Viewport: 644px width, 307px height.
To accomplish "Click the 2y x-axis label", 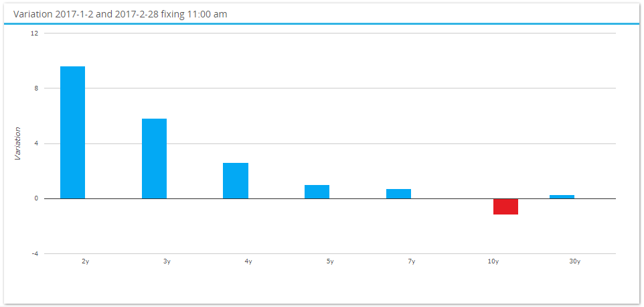I will pos(85,261).
